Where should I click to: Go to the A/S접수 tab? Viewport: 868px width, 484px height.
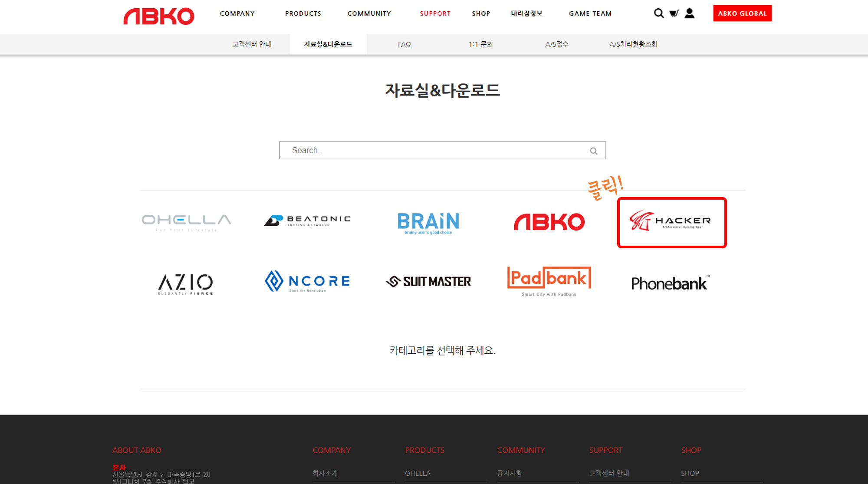point(557,44)
